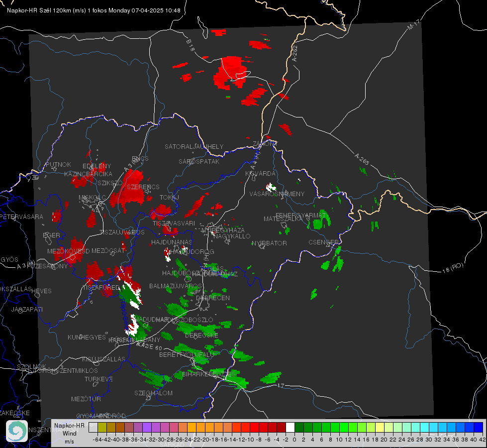Click the KUNHEGYES label
Image resolution: width=487 pixels, height=448 pixels.
[x=87, y=337]
